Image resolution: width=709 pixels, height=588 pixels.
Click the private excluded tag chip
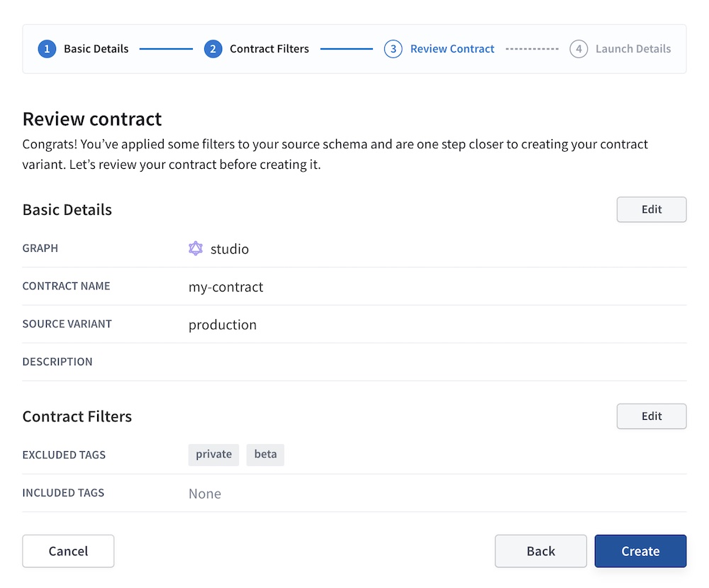tap(213, 454)
